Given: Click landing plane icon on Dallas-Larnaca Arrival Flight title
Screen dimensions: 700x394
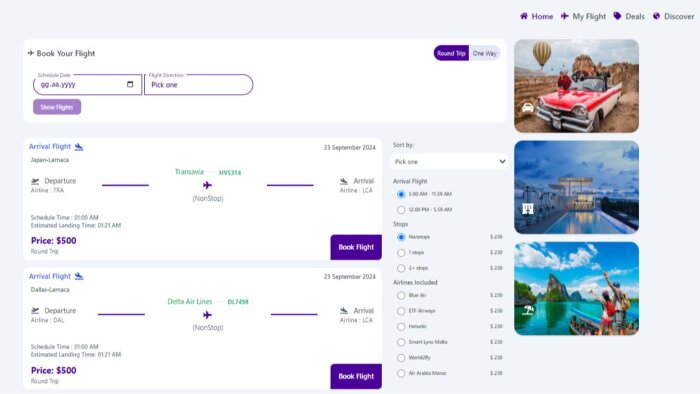Looking at the screenshot, I should click(79, 277).
